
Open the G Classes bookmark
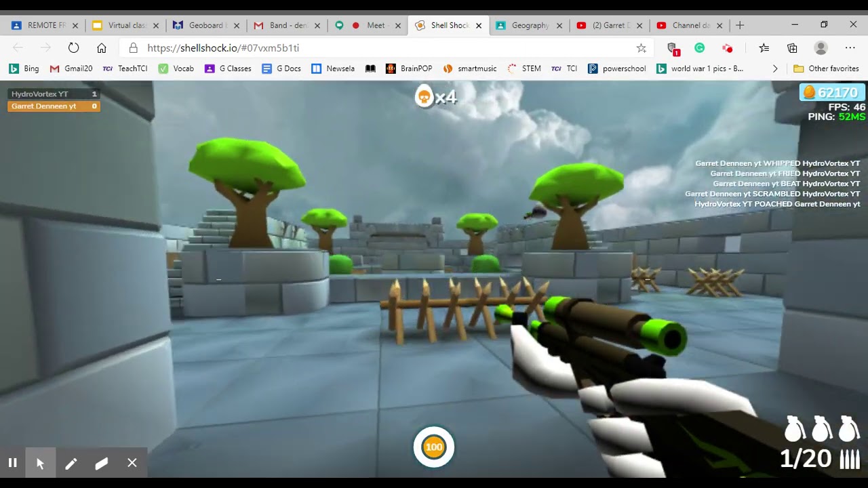[x=228, y=68]
